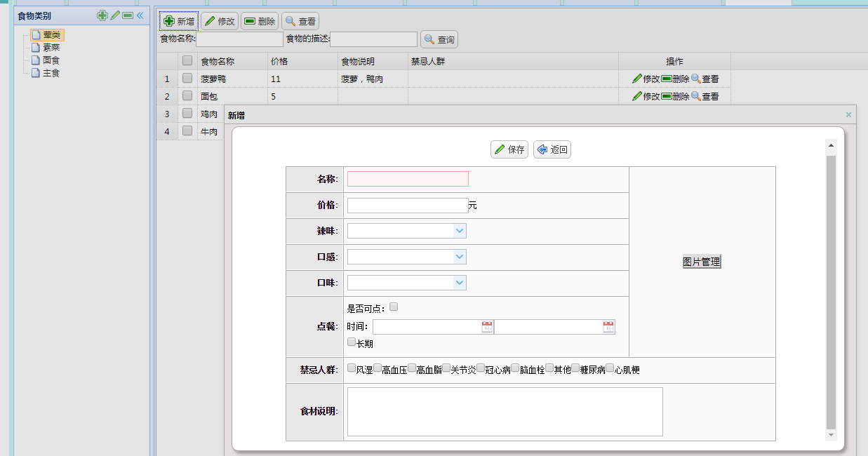Image resolution: width=868 pixels, height=456 pixels.
Task: Click the 保存 button
Action: point(509,149)
